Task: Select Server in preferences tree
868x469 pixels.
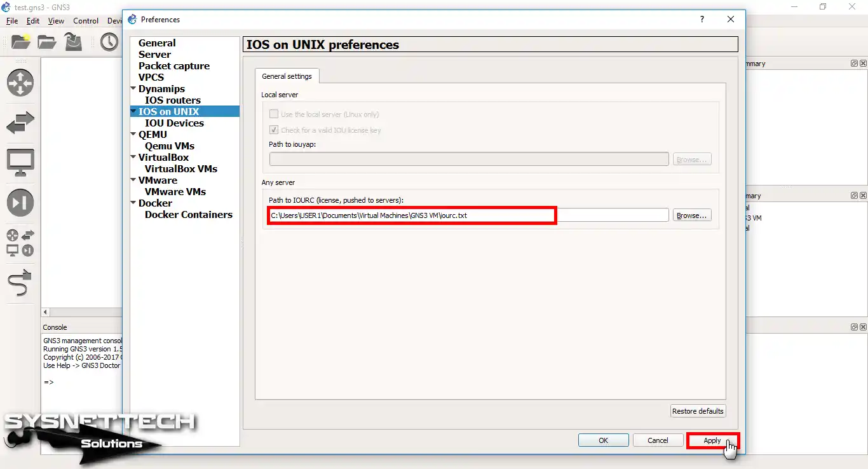Action: [154, 55]
